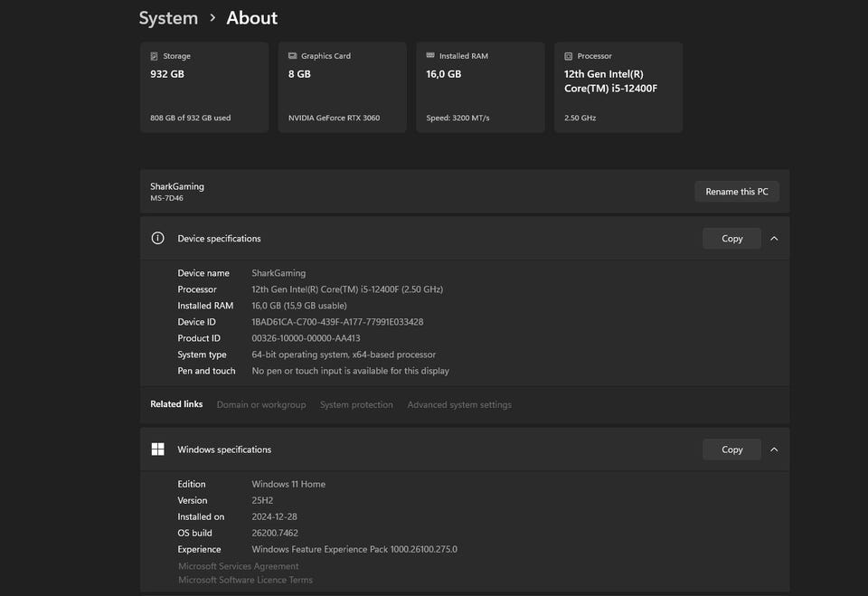Go back to System in breadcrumb
The width and height of the screenshot is (868, 596).
(x=168, y=18)
